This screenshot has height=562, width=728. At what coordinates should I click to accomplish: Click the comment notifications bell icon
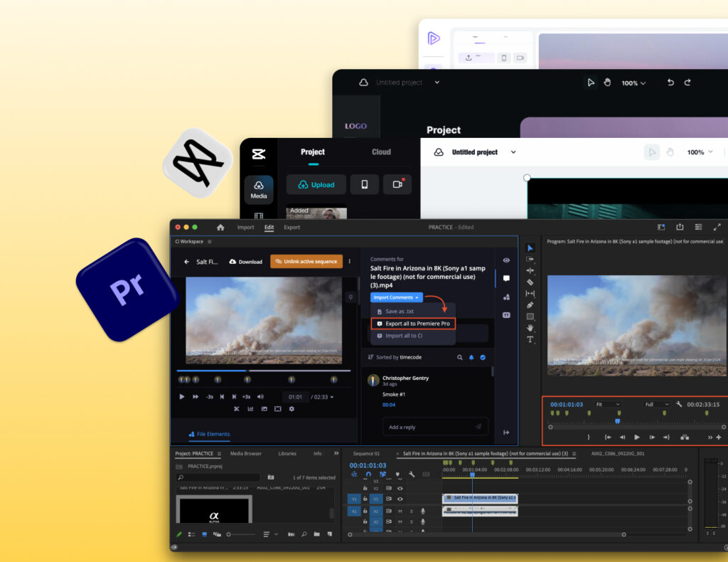tap(471, 357)
